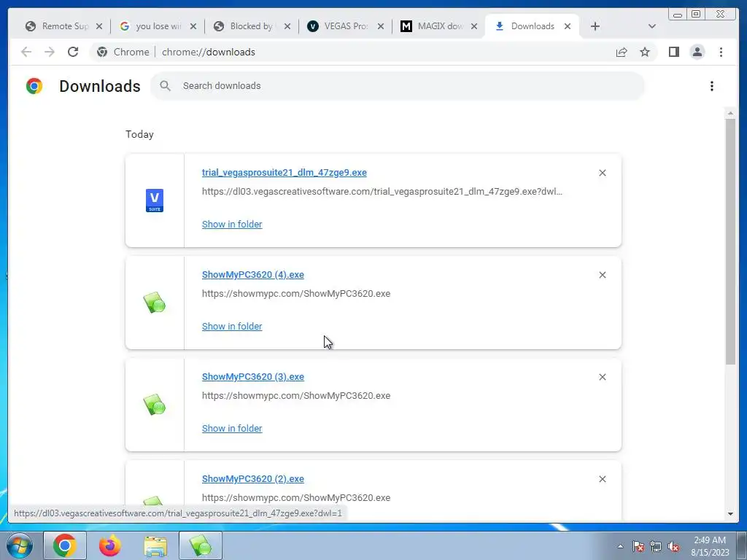This screenshot has height=560, width=747.
Task: Click the browser back arrow
Action: [26, 52]
